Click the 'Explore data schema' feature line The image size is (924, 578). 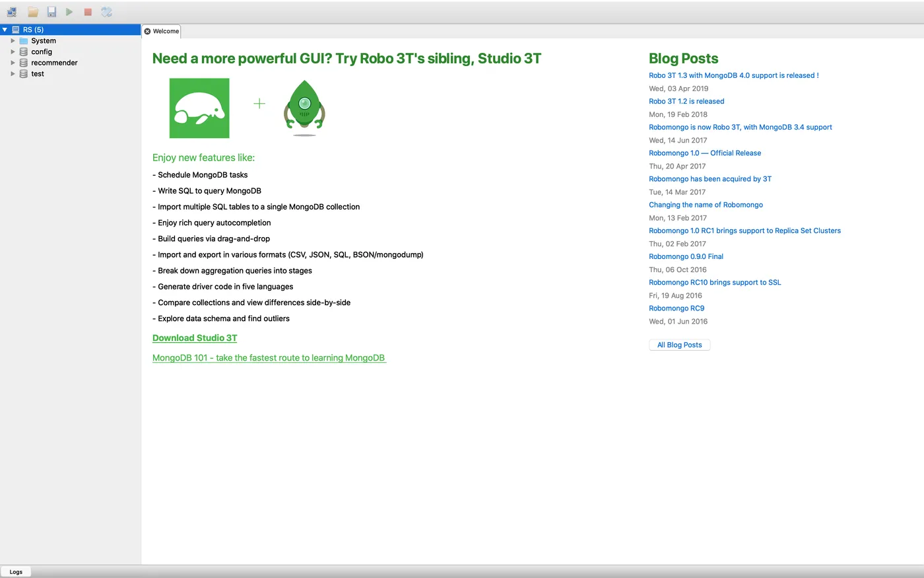pos(221,318)
